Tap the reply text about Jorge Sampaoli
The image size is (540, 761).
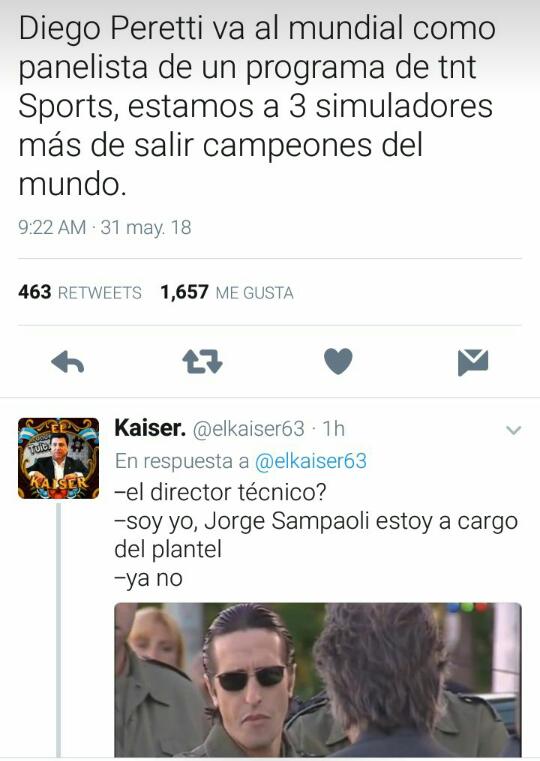coord(316,535)
